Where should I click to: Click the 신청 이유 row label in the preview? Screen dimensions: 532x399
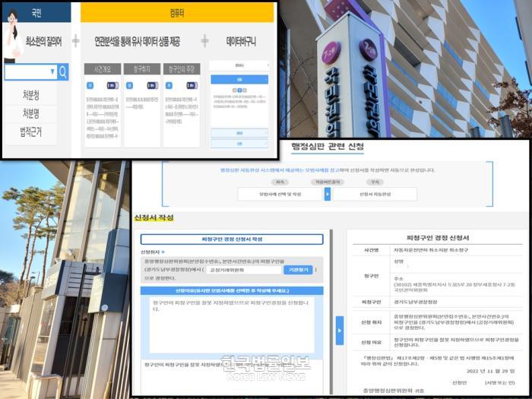pos(372,342)
